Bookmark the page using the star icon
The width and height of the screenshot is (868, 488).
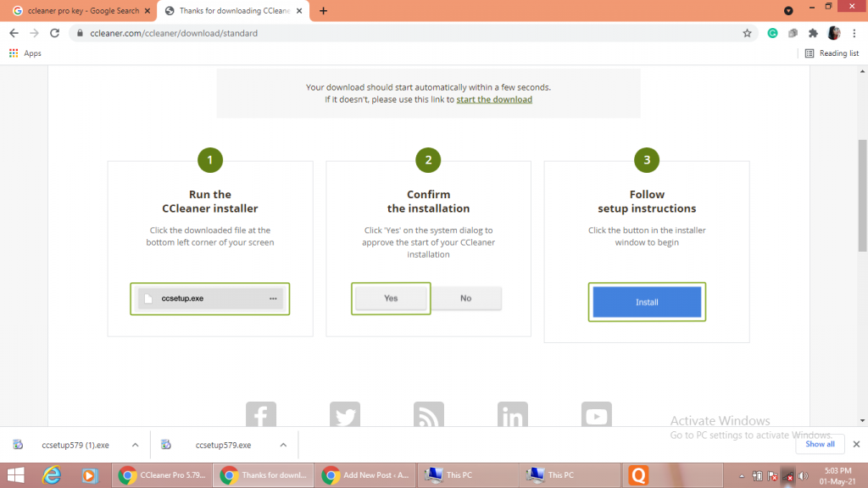(x=747, y=33)
